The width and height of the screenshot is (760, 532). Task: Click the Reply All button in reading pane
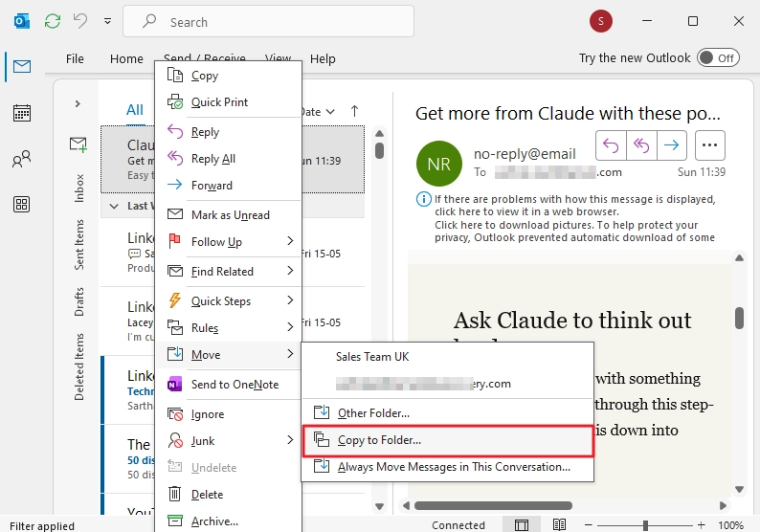pyautogui.click(x=641, y=144)
